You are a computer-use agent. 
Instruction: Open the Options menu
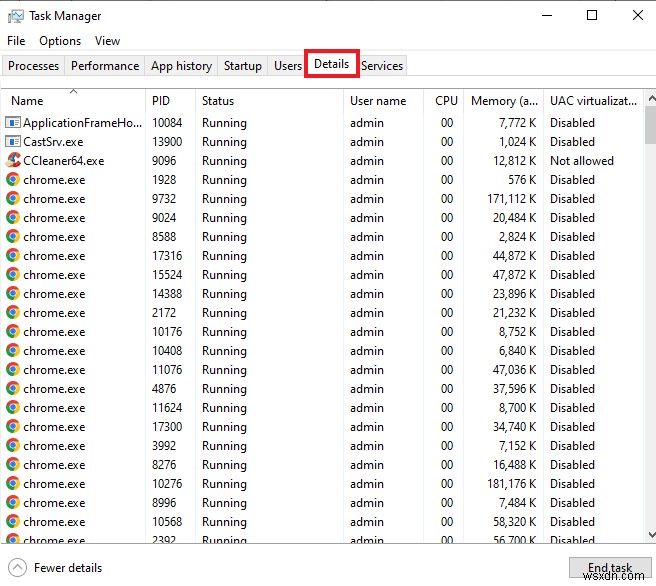click(x=60, y=41)
